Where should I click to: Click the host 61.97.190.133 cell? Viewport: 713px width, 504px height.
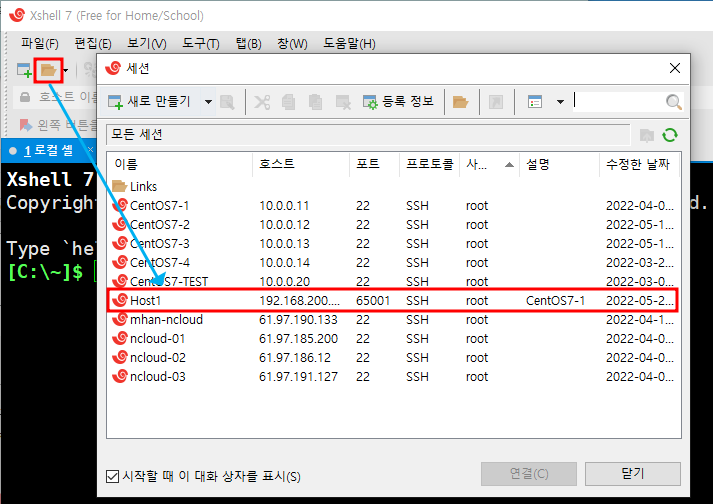tap(298, 320)
